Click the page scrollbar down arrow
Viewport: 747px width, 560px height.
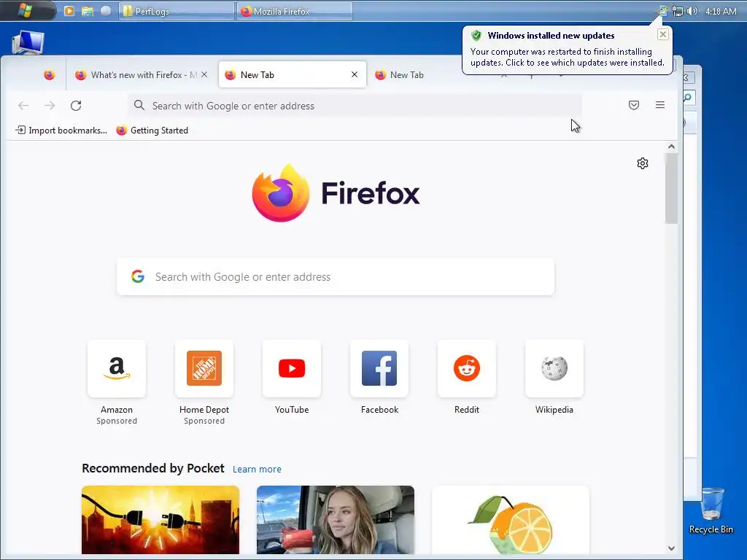point(671,548)
